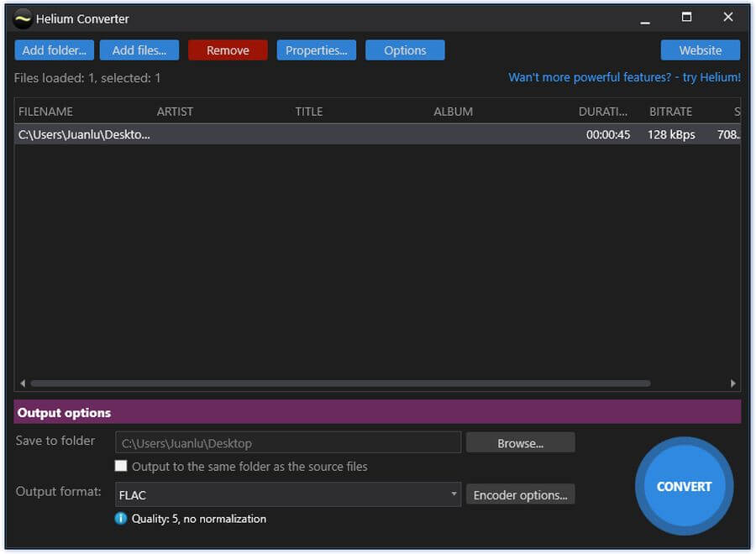The height and width of the screenshot is (554, 756).
Task: Click the right arrow of horizontal scrollbar
Action: [732, 383]
